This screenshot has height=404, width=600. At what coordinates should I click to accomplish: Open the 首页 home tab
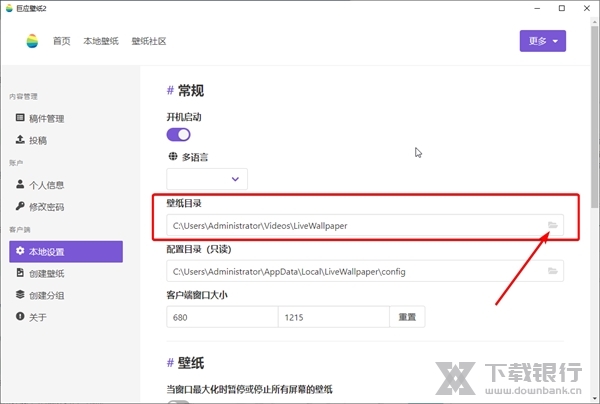pyautogui.click(x=62, y=41)
